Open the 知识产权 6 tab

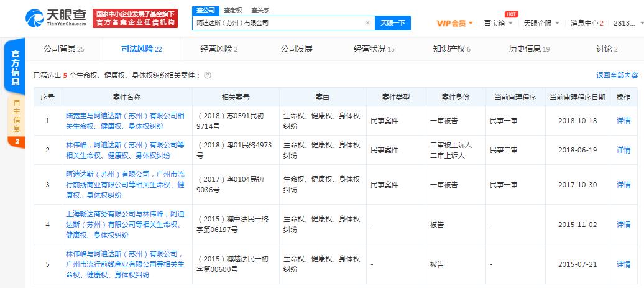[x=451, y=49]
